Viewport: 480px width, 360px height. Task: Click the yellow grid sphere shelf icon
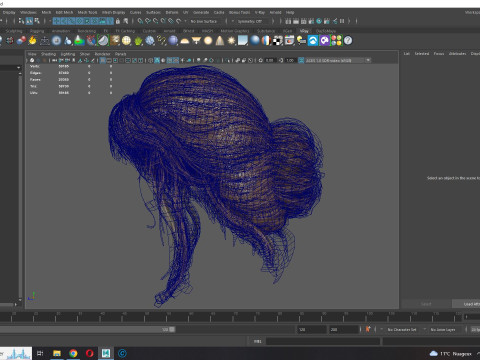[126, 41]
